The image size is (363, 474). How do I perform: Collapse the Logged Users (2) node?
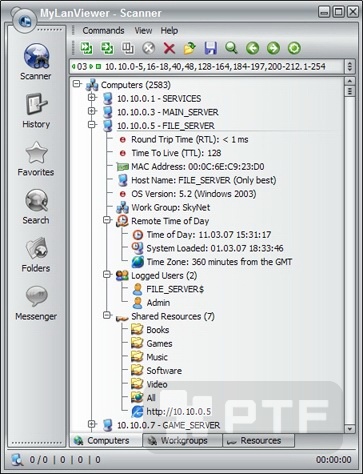coord(107,274)
